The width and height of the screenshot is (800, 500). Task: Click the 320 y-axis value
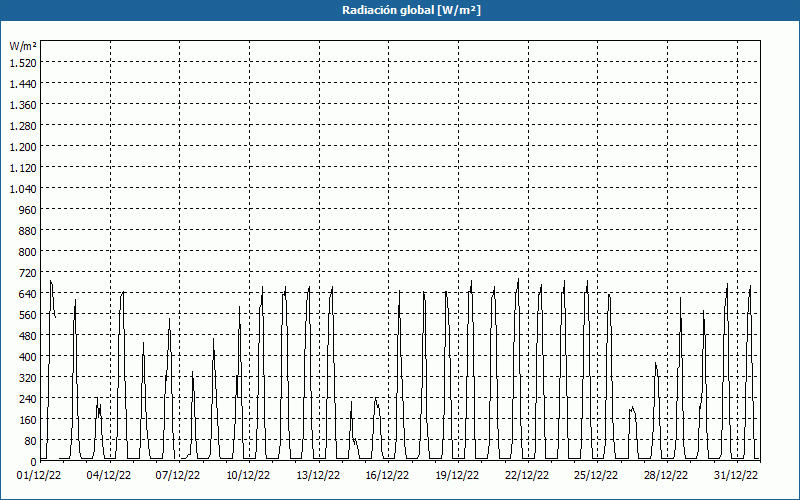click(28, 378)
